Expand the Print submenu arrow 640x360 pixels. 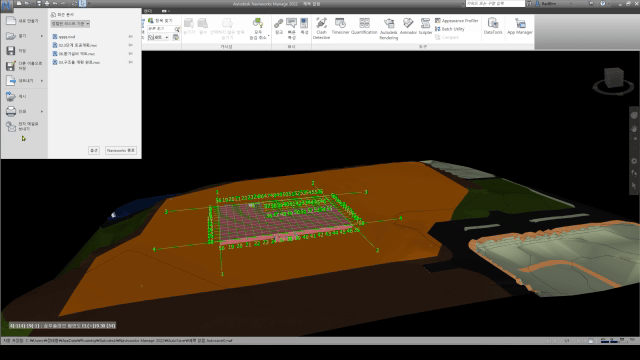[x=42, y=111]
